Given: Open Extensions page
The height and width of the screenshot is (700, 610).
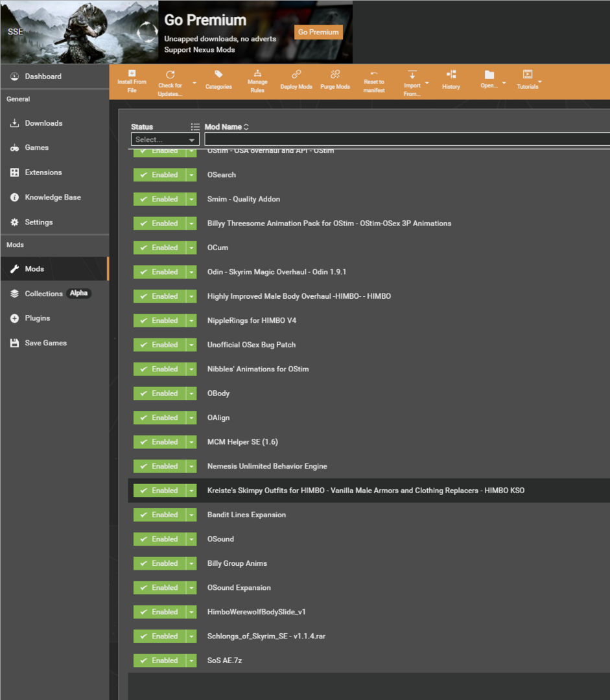Looking at the screenshot, I should point(54,172).
